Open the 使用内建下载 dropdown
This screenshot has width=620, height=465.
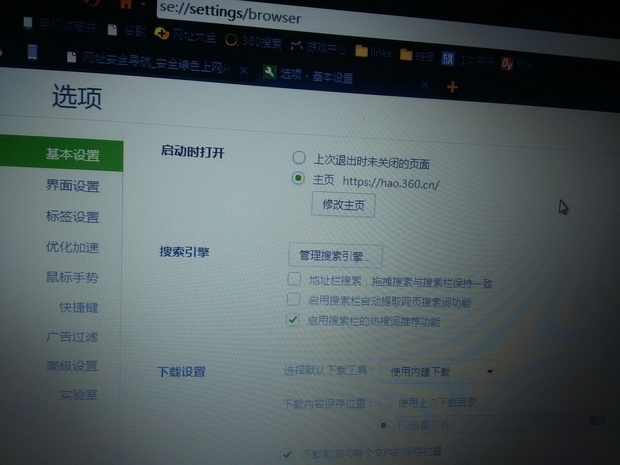tap(439, 372)
